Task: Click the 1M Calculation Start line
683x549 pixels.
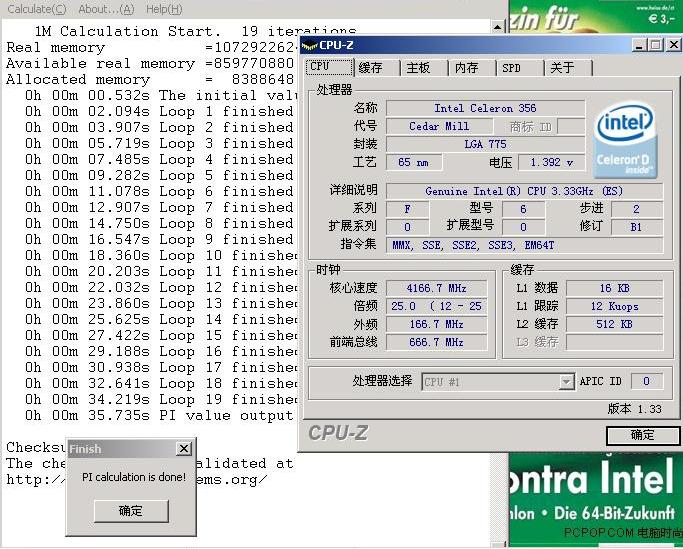Action: point(195,31)
